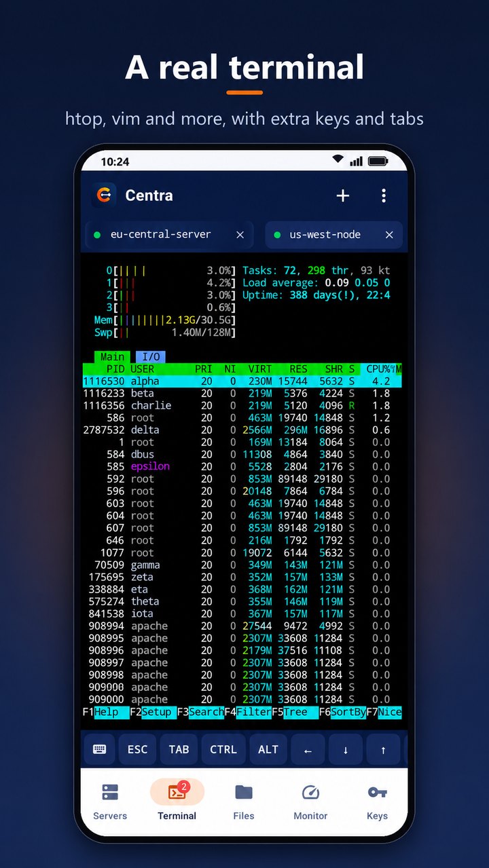Viewport: 489px width, 868px height.
Task: Select the zeta process row
Action: coord(242,577)
